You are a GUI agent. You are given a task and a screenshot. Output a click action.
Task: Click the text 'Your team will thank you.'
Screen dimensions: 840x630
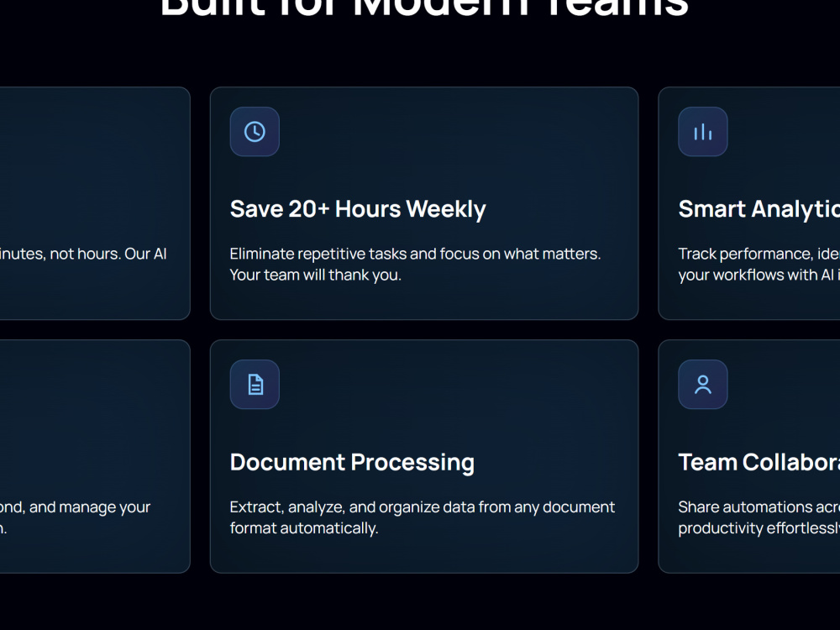[316, 275]
